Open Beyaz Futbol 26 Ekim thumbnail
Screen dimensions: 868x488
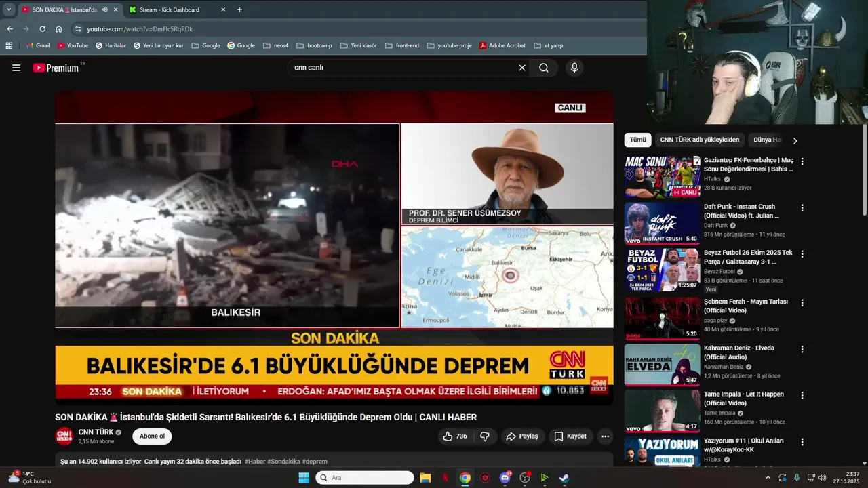(662, 270)
